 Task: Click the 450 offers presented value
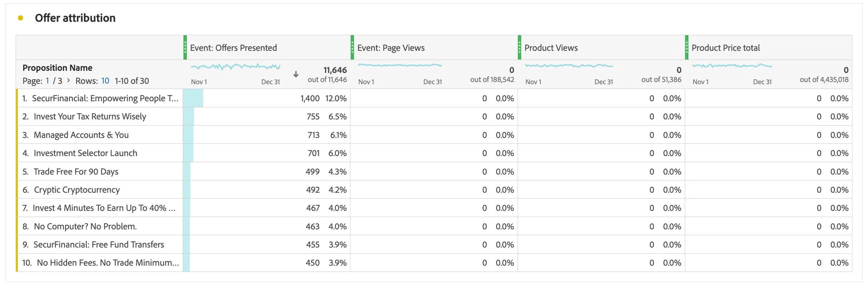[x=313, y=263]
